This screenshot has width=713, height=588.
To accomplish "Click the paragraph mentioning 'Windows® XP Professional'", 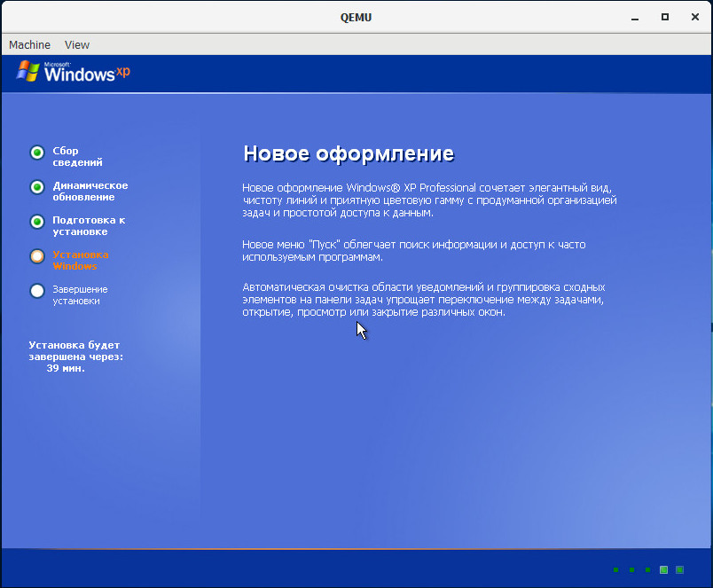I will click(429, 200).
